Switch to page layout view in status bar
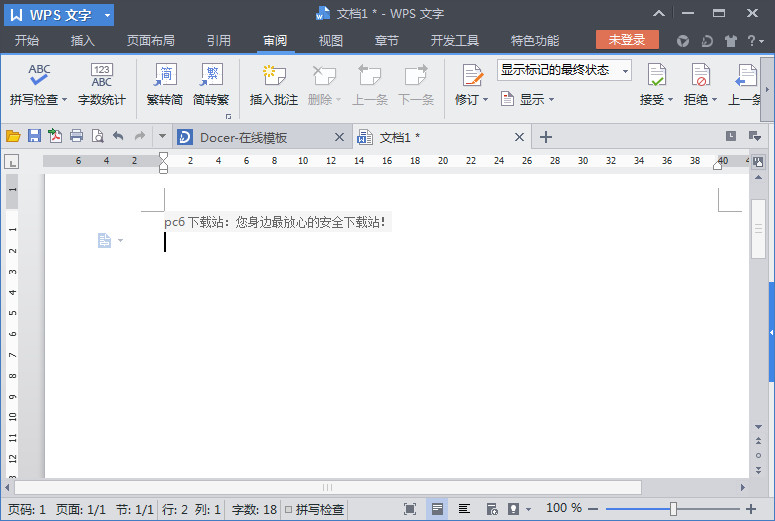This screenshot has width=775, height=521. click(437, 509)
